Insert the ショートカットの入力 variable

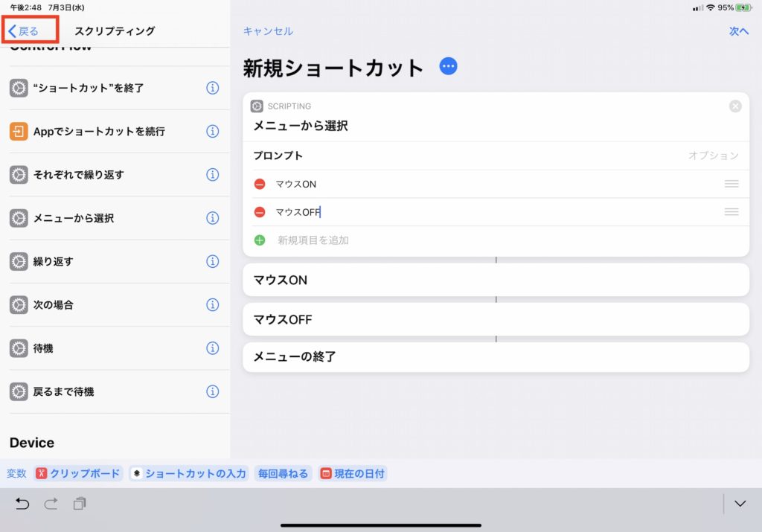point(189,473)
